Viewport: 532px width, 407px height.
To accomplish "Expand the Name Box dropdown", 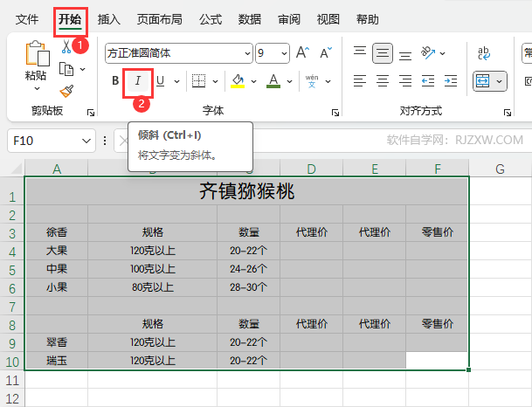I will point(86,141).
